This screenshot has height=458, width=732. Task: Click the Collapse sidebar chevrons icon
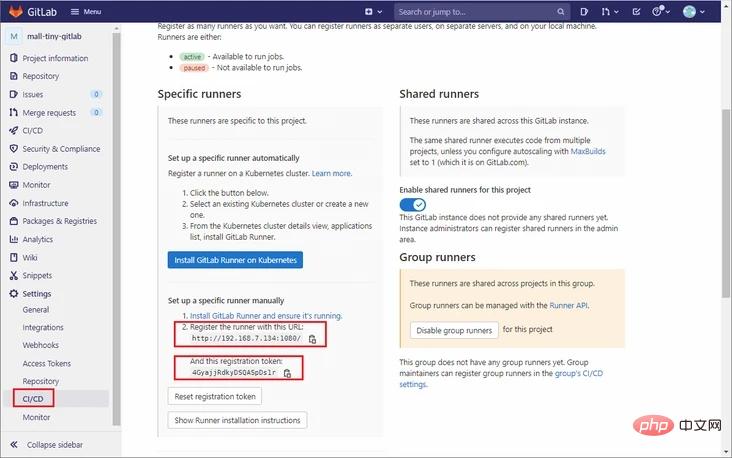[x=14, y=444]
